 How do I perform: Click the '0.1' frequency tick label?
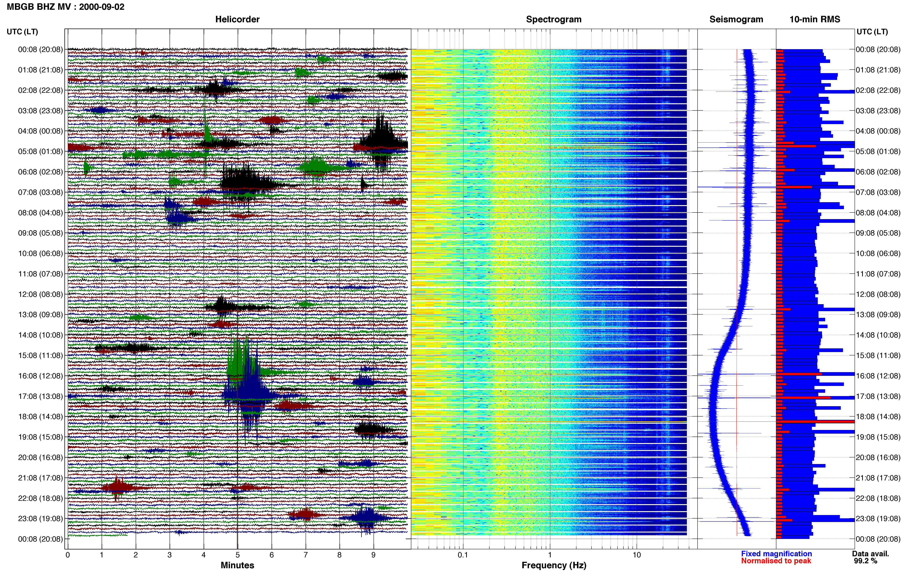pos(463,555)
